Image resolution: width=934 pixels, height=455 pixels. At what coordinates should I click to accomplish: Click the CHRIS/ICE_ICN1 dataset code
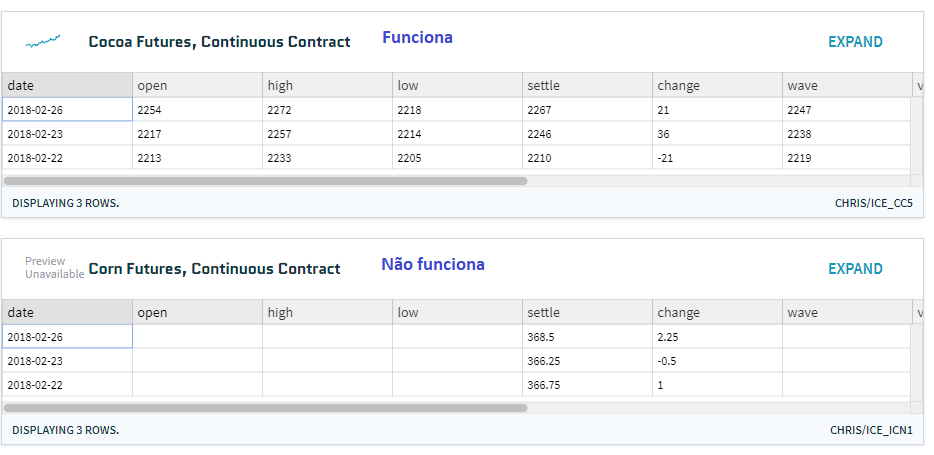(x=871, y=430)
